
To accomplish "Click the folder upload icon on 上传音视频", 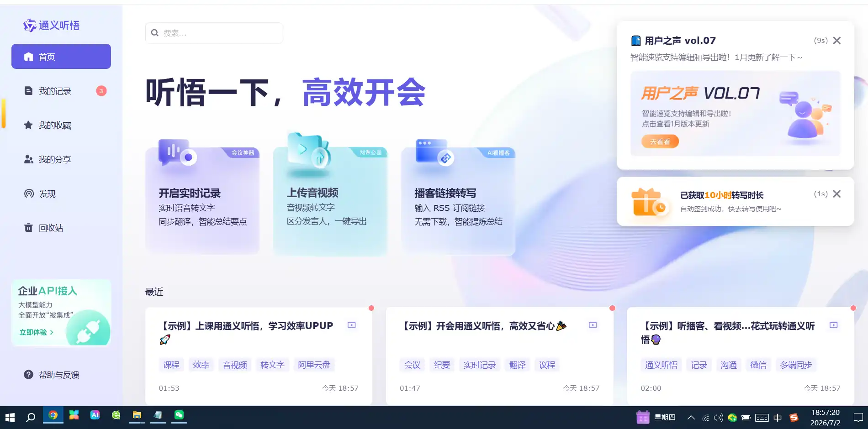I will click(309, 150).
